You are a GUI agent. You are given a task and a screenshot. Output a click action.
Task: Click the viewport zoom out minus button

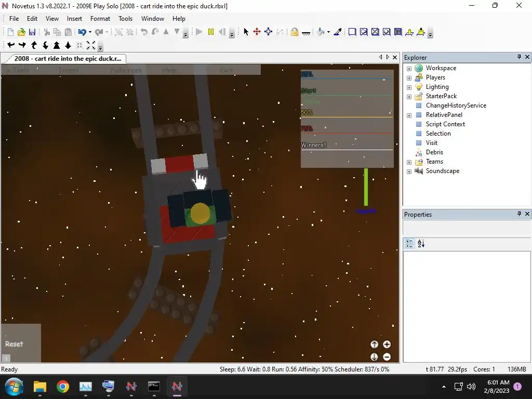387,357
